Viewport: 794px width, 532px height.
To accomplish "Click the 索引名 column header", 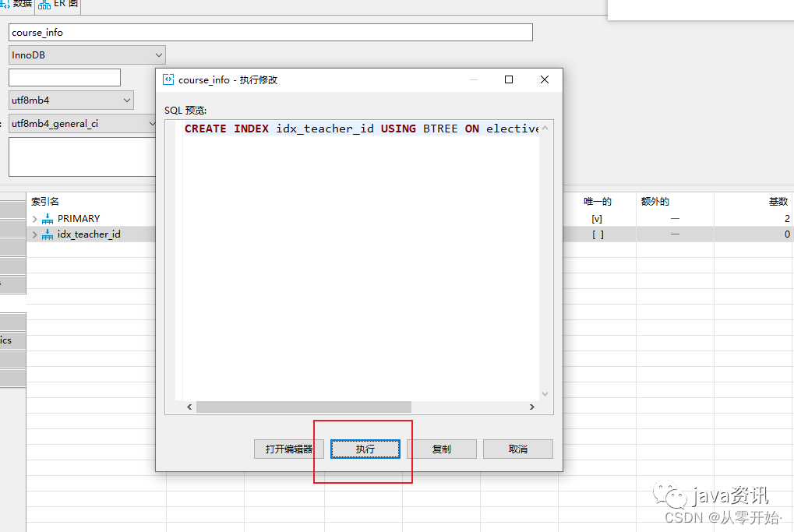I will pos(45,202).
